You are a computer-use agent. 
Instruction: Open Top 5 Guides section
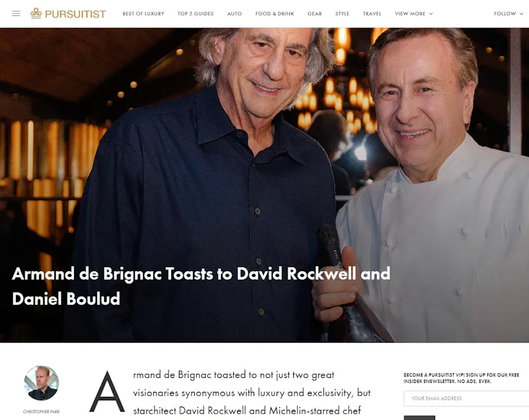[195, 13]
